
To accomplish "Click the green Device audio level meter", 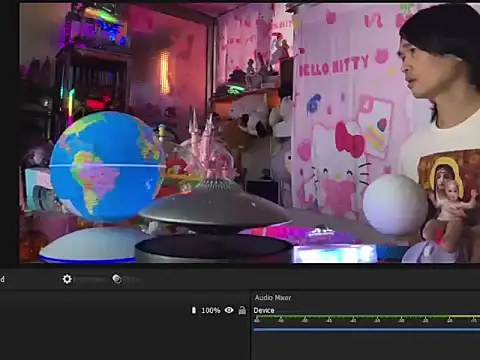I will click(367, 317).
